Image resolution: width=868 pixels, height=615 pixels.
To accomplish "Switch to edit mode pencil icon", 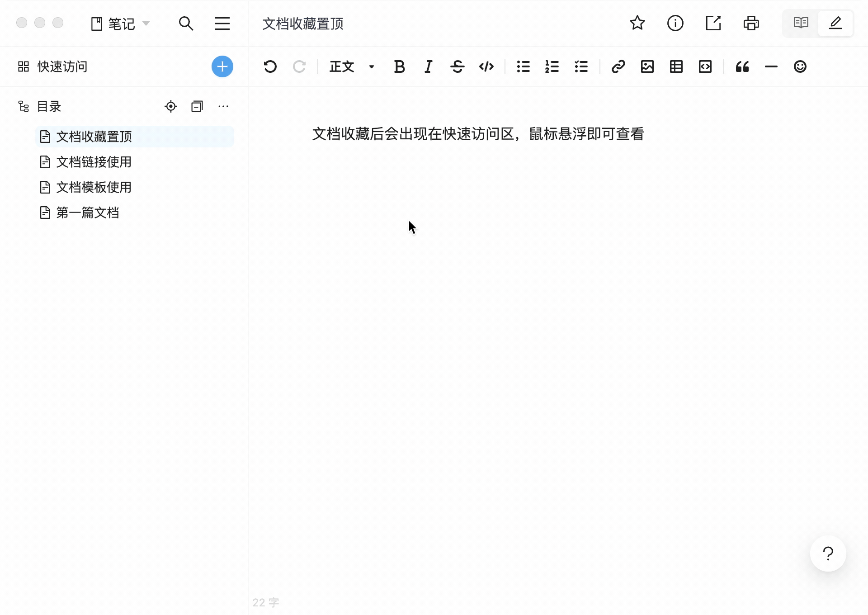I will (835, 23).
